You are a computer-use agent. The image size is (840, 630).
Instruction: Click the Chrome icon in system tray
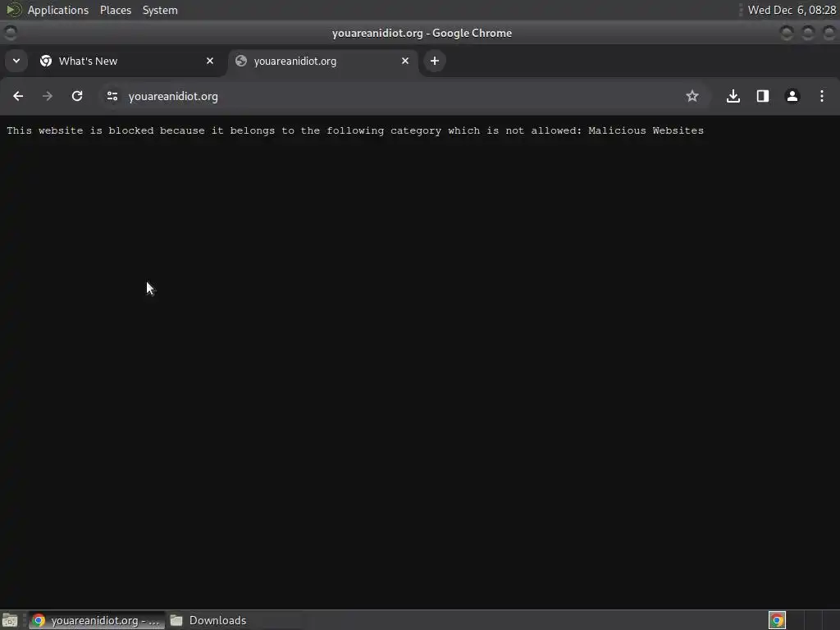(777, 620)
